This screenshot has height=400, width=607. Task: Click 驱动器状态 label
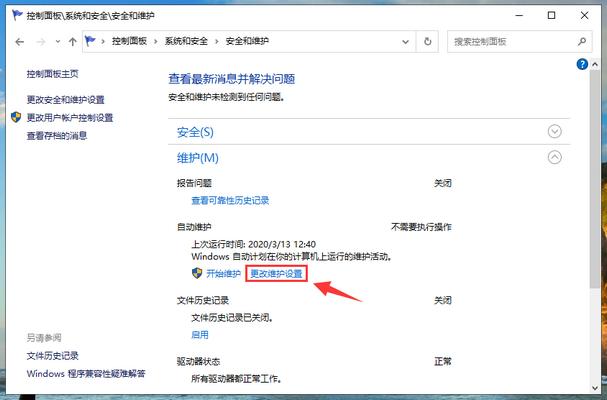click(199, 362)
